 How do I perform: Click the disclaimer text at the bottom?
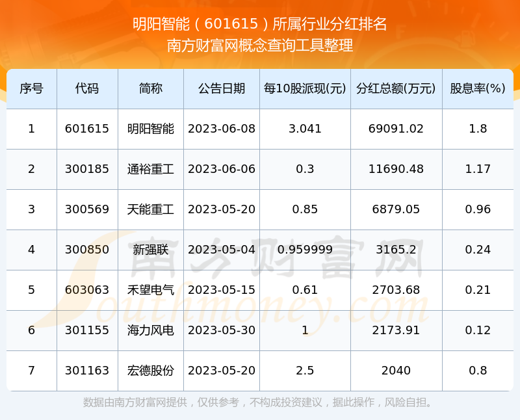tap(259, 402)
